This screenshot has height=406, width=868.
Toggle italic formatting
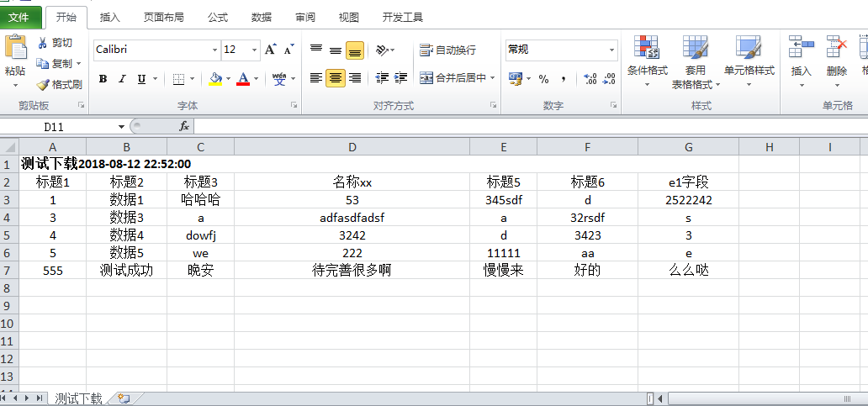(x=122, y=79)
